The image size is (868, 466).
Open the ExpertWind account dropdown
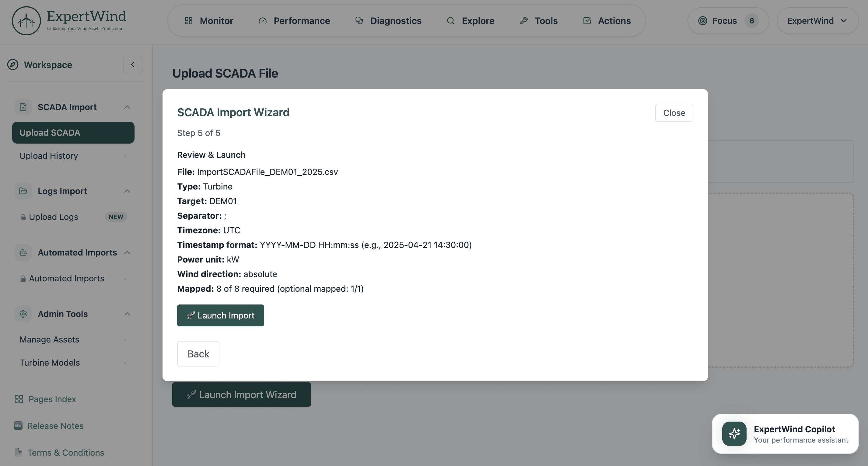(x=817, y=21)
